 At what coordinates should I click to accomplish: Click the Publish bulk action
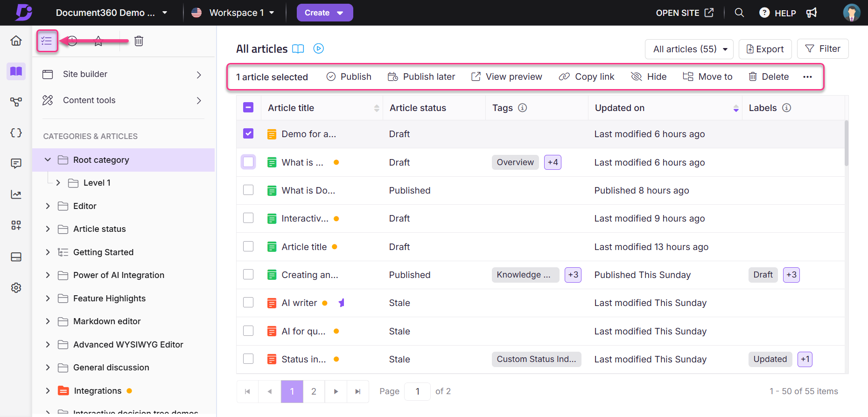point(349,77)
